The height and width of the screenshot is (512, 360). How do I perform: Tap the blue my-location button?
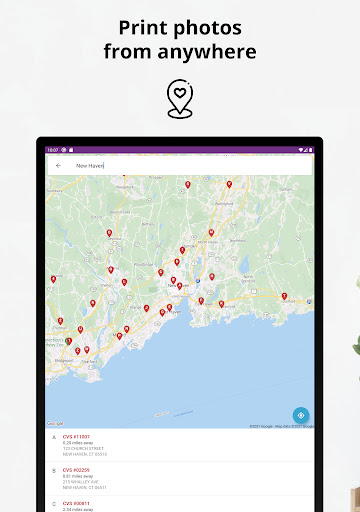click(301, 415)
